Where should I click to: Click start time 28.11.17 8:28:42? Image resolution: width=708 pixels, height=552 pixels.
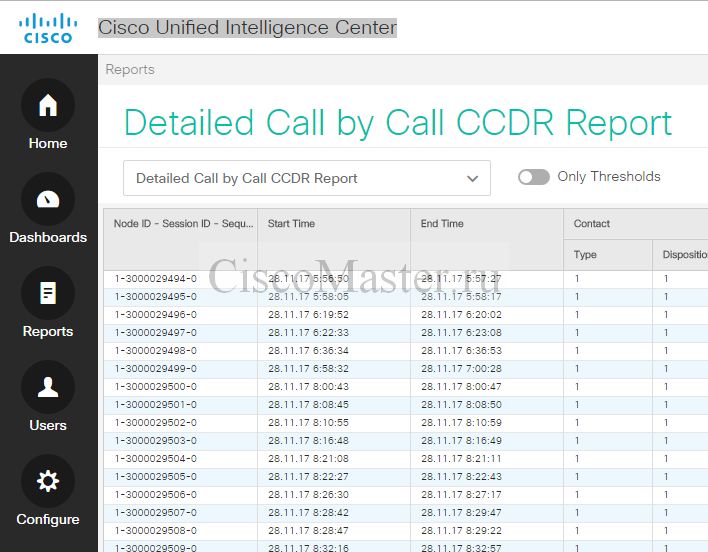[x=308, y=514]
